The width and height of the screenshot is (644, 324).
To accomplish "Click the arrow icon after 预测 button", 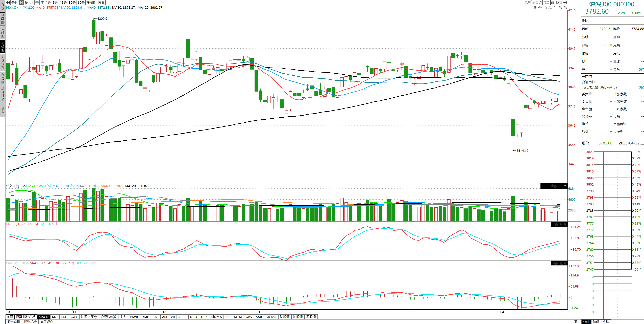I will tap(565, 3).
